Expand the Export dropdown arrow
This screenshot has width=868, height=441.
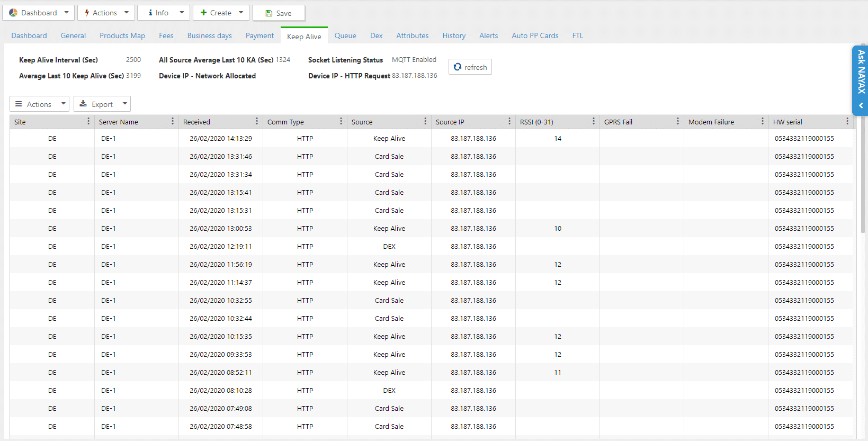point(125,104)
